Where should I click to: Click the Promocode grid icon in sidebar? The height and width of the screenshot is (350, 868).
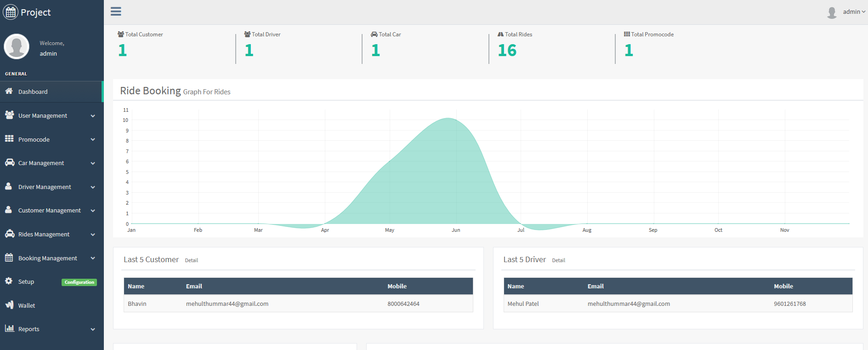point(9,138)
